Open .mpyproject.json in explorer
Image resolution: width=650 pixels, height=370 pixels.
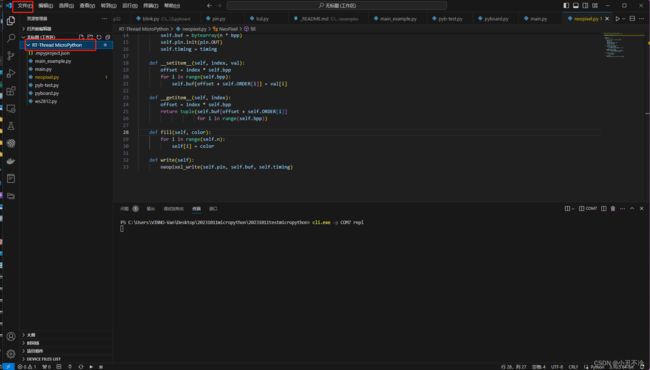(66, 53)
